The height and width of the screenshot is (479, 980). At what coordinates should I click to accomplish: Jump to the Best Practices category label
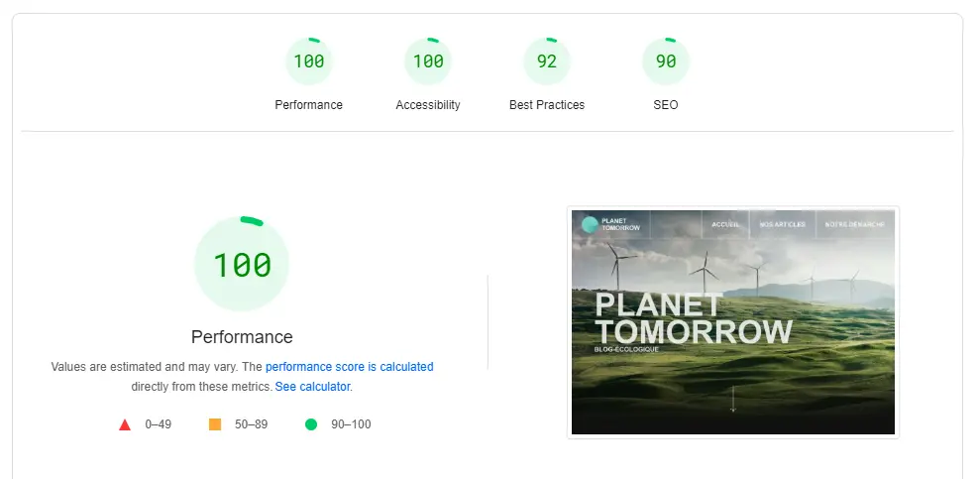[547, 105]
